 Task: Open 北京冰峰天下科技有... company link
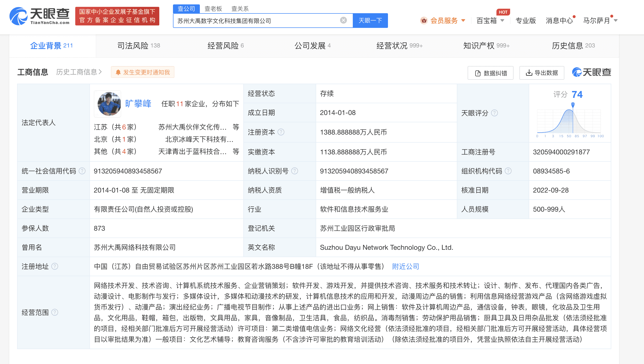click(199, 139)
